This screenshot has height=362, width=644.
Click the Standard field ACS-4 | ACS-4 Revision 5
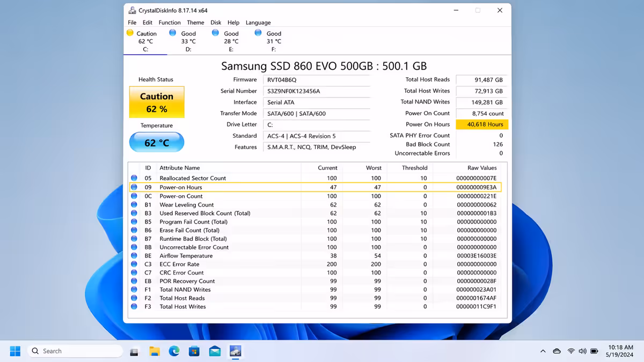pyautogui.click(x=317, y=136)
